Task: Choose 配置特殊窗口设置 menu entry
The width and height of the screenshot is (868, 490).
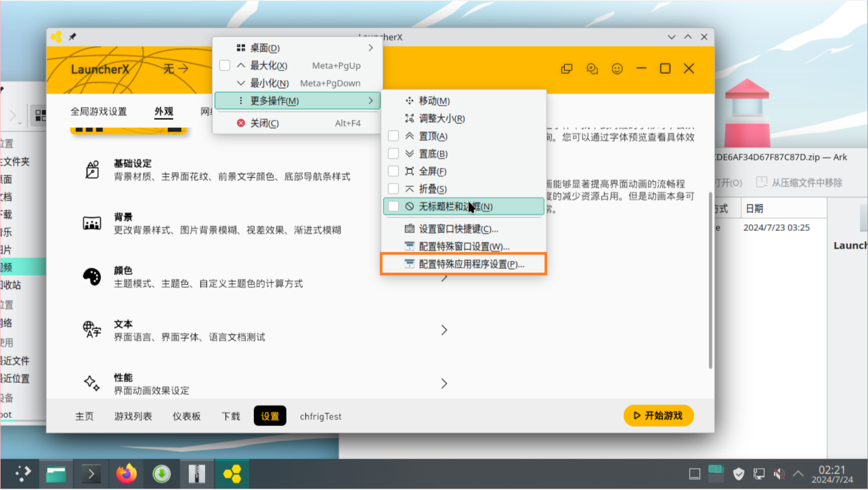Action: tap(463, 247)
